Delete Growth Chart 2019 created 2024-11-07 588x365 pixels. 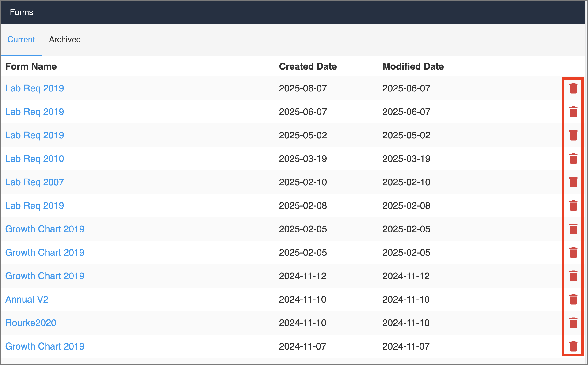[x=573, y=346]
